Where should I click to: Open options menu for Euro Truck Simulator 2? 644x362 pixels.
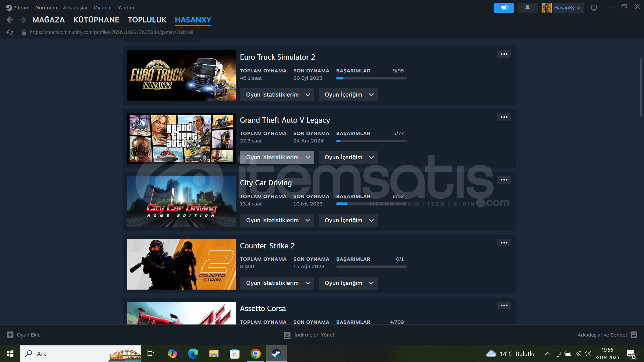[x=504, y=54]
